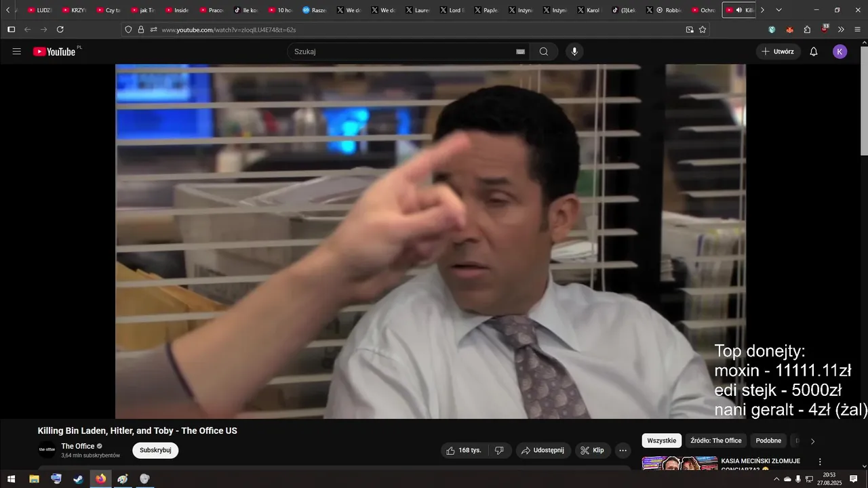Show hidden system tray icons
The height and width of the screenshot is (488, 868).
coord(776,479)
